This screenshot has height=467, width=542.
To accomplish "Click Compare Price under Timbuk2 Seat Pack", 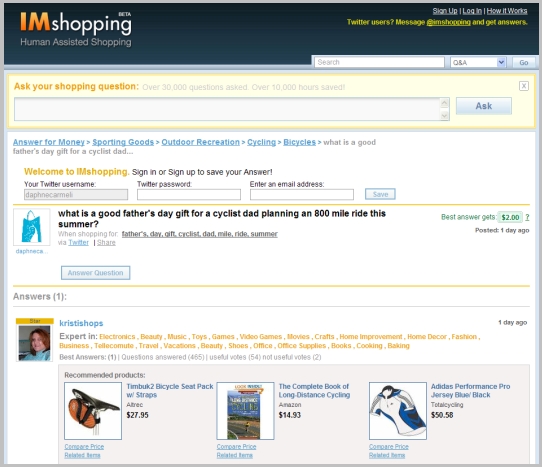I will pos(84,447).
